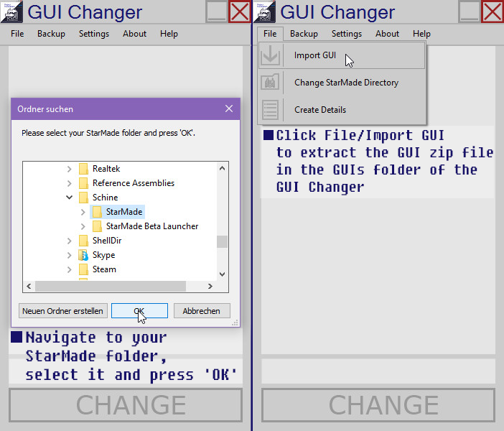Click the Schine folder icon
The height and width of the screenshot is (431, 504).
[x=83, y=198]
